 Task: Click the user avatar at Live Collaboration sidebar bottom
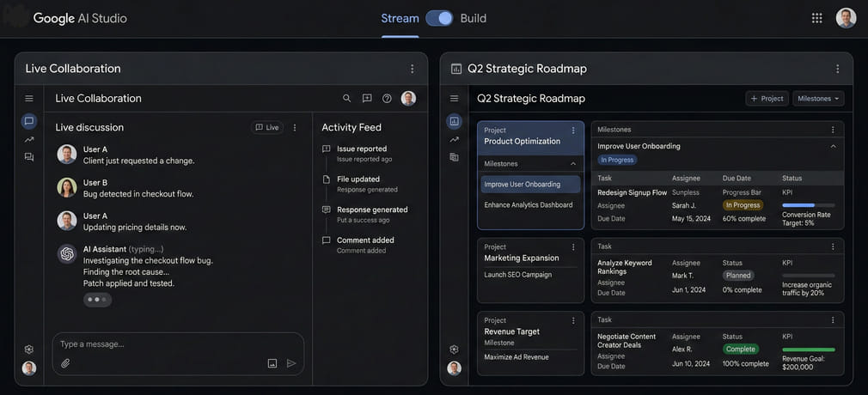coord(29,368)
